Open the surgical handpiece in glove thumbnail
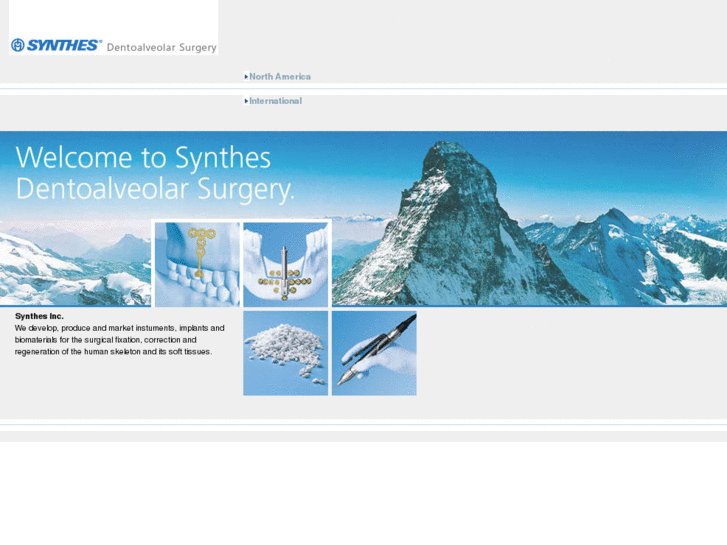The height and width of the screenshot is (545, 727). pyautogui.click(x=374, y=353)
